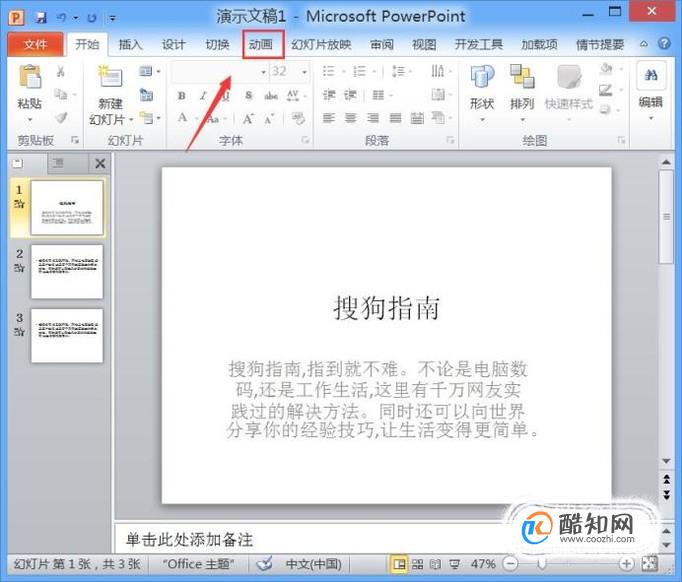Click the Shapes (形状) icon
682x582 pixels.
pos(482,77)
